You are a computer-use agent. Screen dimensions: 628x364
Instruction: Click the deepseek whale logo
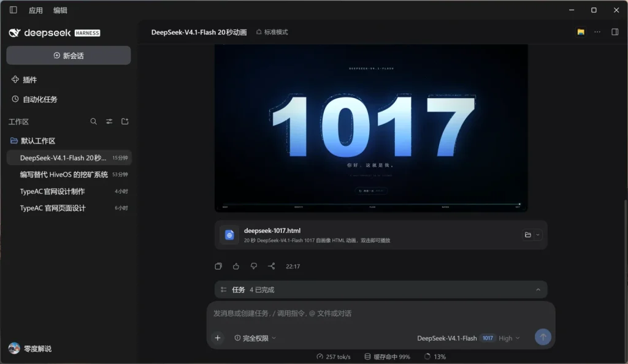(15, 33)
